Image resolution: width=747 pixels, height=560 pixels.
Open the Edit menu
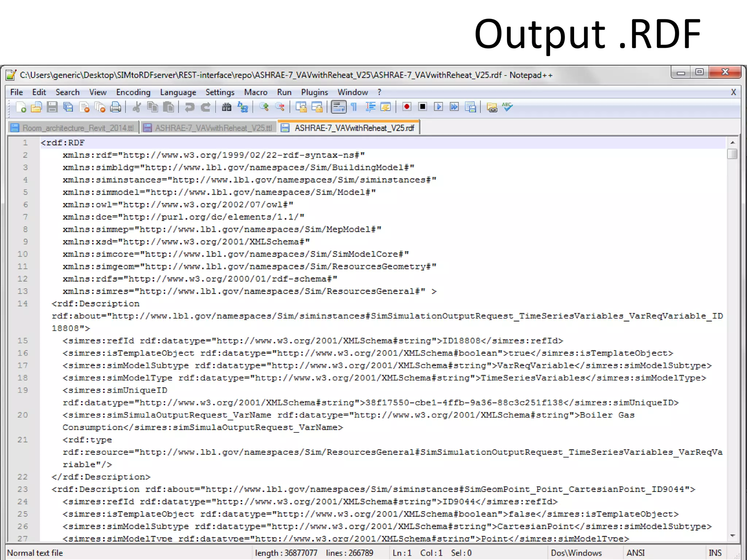click(x=39, y=92)
